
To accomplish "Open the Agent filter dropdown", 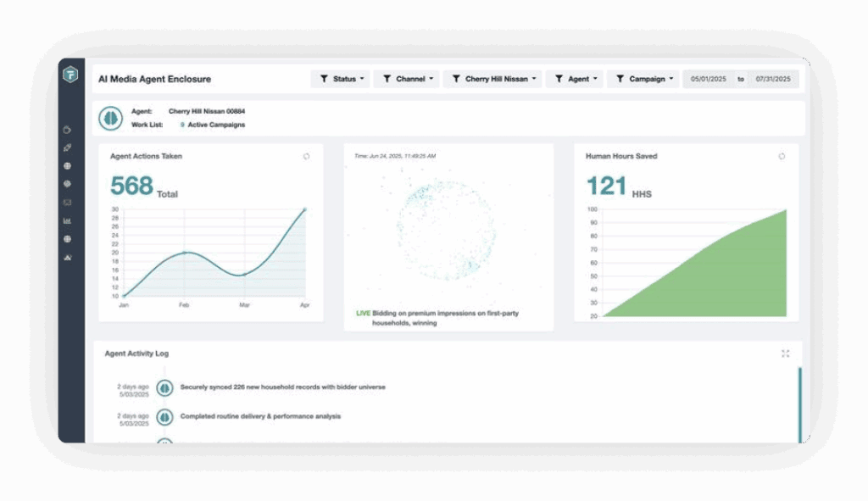I will pos(575,79).
